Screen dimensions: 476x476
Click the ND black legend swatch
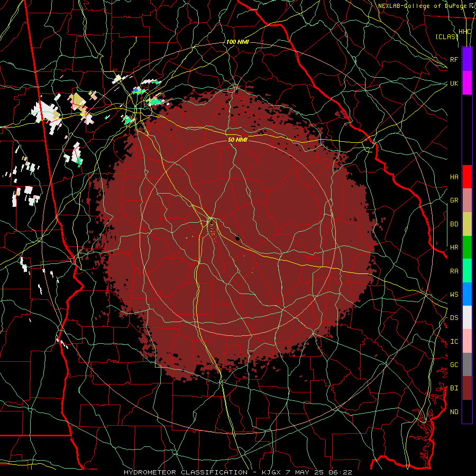467,411
